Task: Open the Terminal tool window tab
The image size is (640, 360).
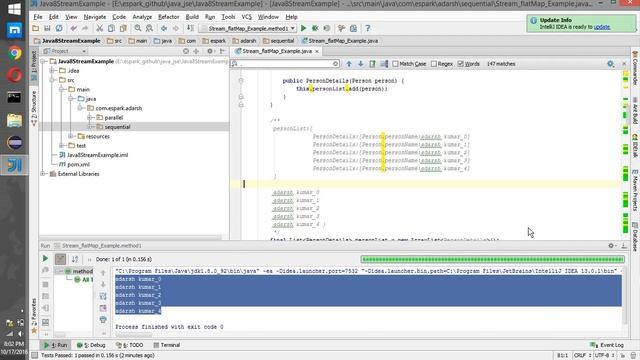Action: 167,345
